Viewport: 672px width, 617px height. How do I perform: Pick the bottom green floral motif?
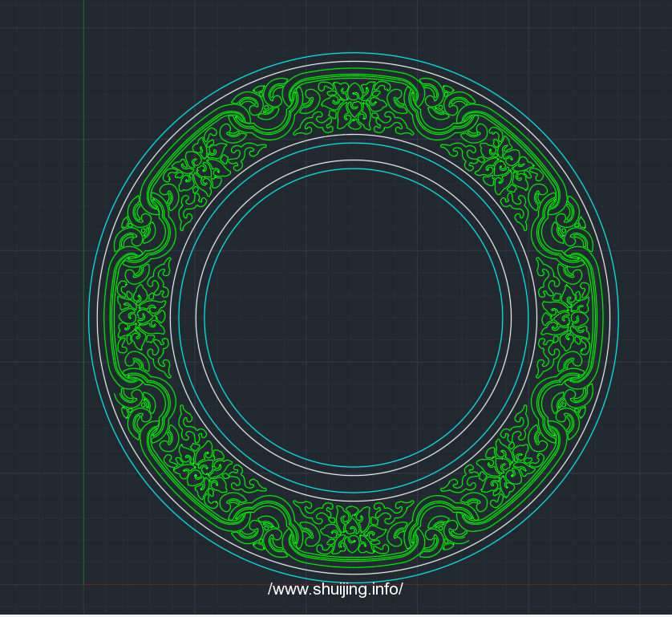[x=354, y=528]
